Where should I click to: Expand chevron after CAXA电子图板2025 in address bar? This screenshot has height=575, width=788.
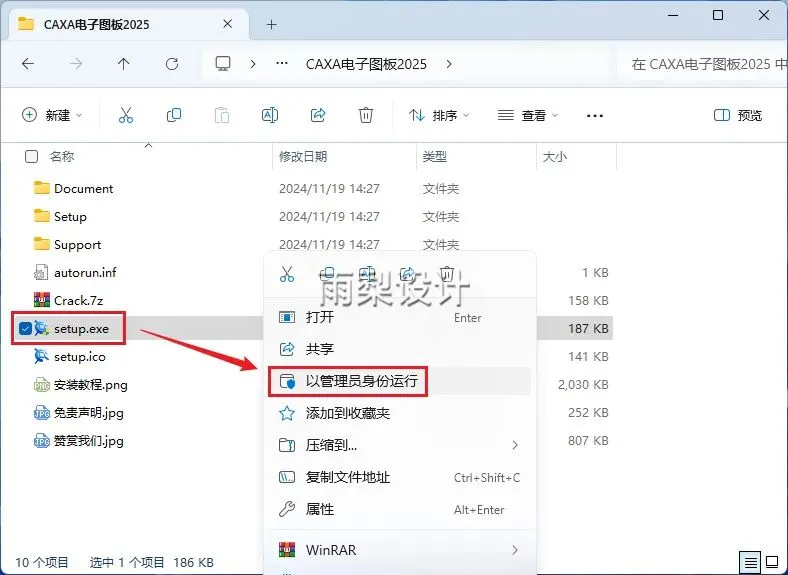coord(449,64)
